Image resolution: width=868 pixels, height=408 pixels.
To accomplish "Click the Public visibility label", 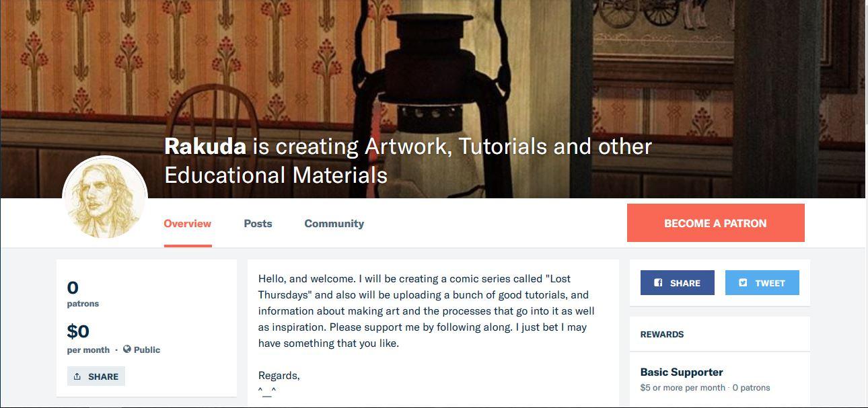I will point(147,350).
